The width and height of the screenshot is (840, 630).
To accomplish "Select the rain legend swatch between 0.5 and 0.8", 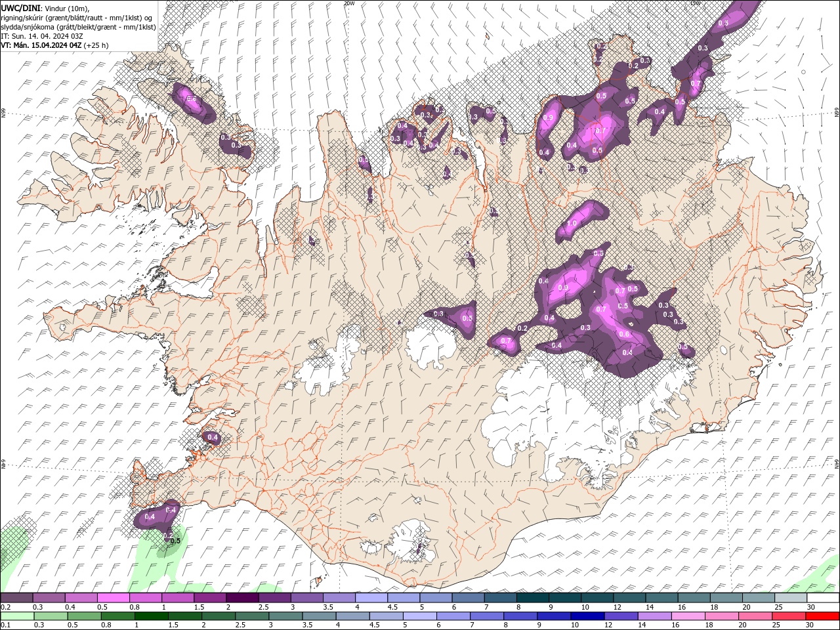I will 84,616.
